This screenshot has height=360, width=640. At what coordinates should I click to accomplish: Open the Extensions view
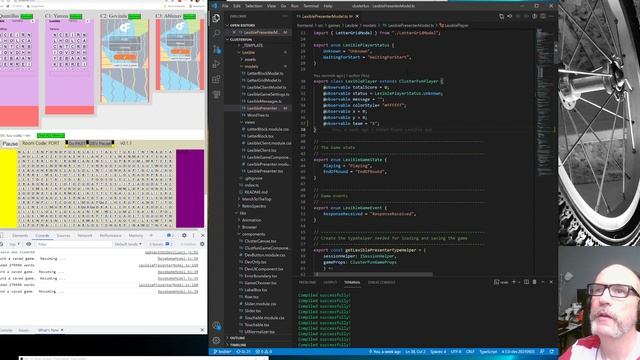216,79
